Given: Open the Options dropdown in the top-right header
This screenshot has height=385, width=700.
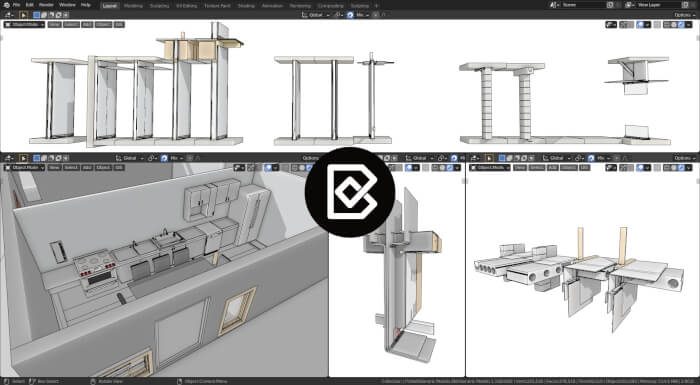Looking at the screenshot, I should click(683, 15).
